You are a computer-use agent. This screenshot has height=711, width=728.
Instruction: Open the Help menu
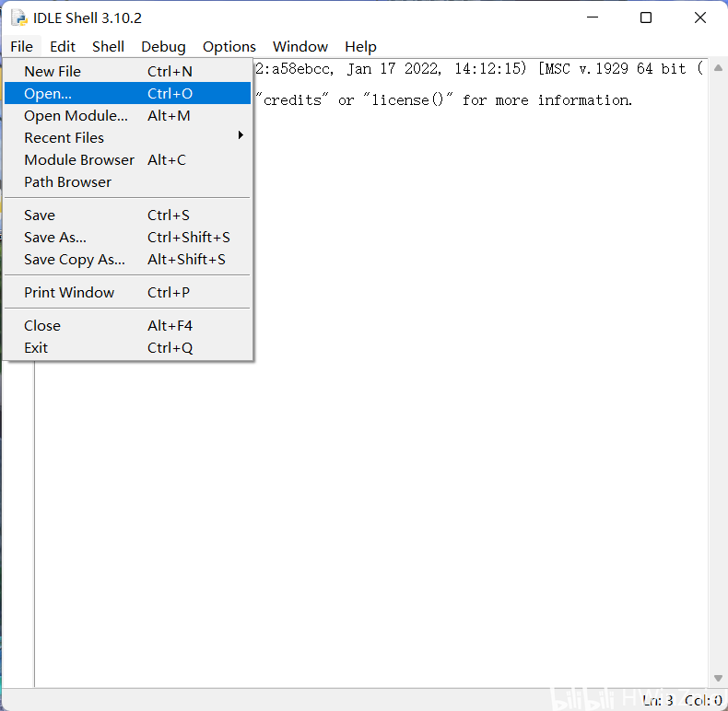pyautogui.click(x=360, y=46)
